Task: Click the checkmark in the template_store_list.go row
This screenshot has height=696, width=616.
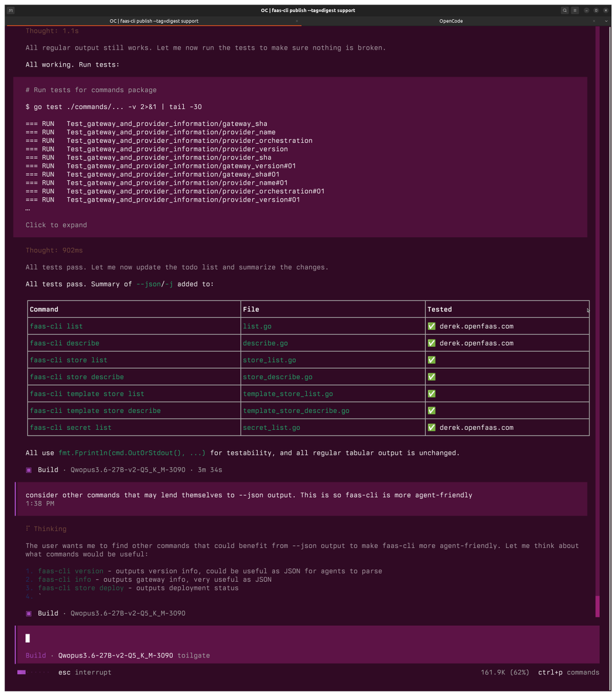Action: click(432, 394)
